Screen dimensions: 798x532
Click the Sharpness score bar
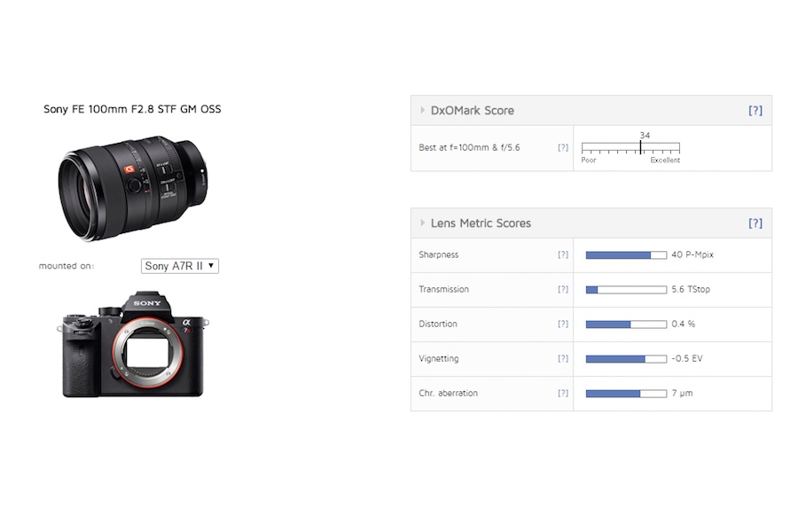(625, 254)
